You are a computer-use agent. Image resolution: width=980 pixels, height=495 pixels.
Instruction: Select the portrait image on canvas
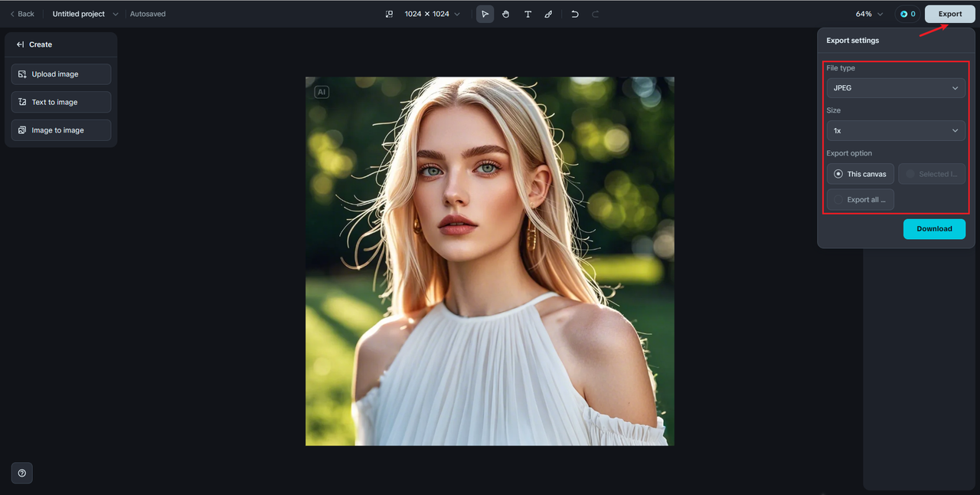tap(490, 261)
